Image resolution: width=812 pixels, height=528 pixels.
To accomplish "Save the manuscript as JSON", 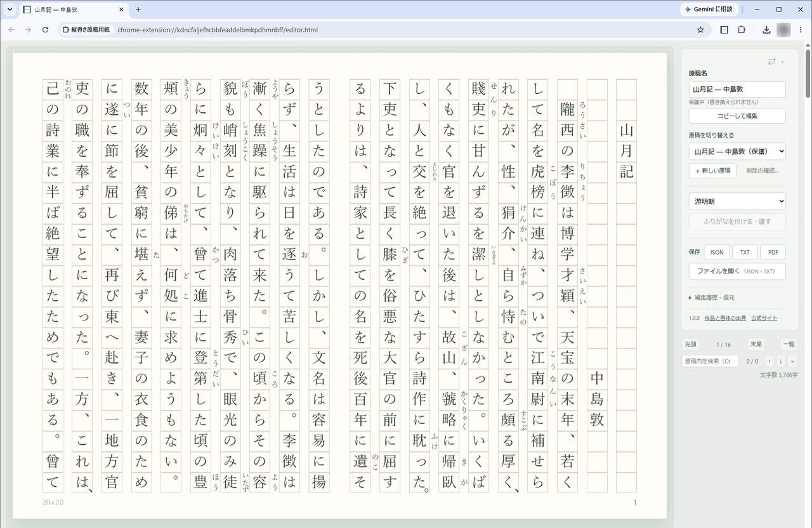I will pos(716,252).
